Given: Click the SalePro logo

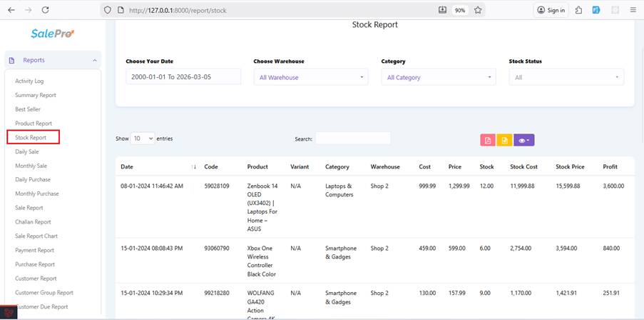Looking at the screenshot, I should 52,34.
